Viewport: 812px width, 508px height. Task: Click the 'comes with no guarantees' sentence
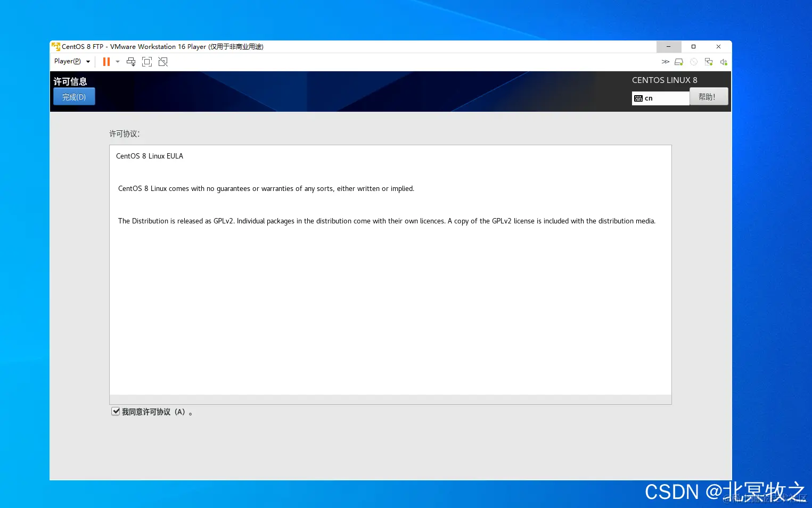pyautogui.click(x=266, y=188)
